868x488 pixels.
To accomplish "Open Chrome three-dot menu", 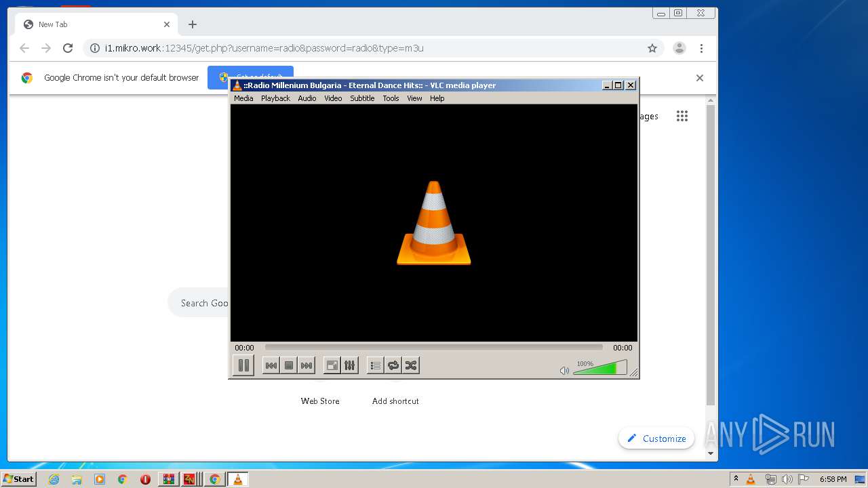I will coord(701,48).
